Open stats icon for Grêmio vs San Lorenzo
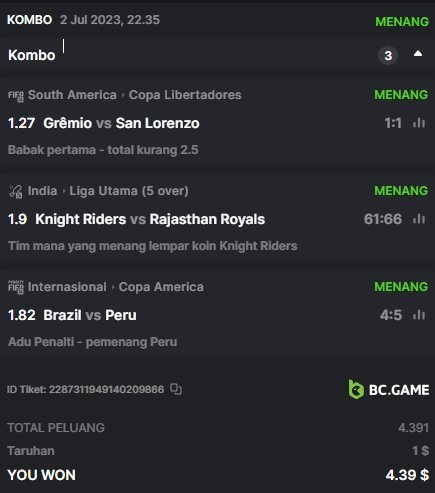This screenshot has height=493, width=435. [x=419, y=123]
